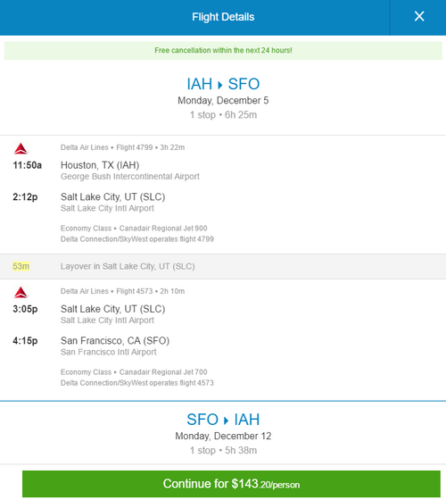Click San Francisco, CA (SFO) arrival

coord(115,341)
